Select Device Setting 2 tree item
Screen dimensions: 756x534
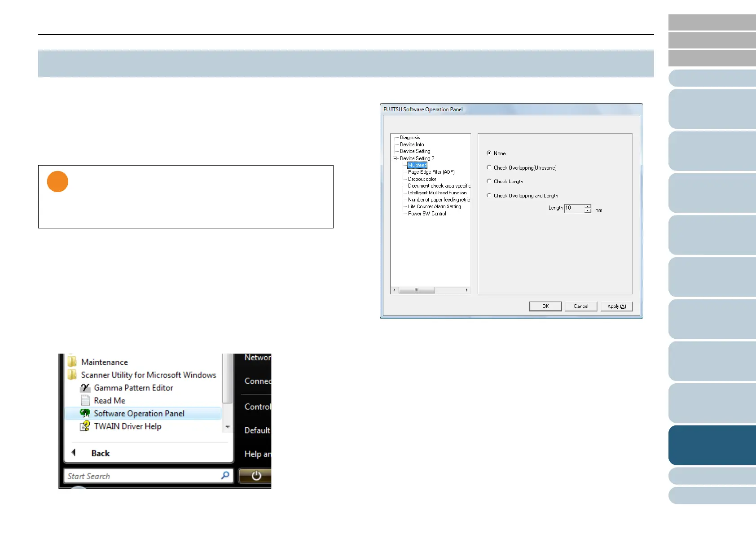click(x=417, y=158)
